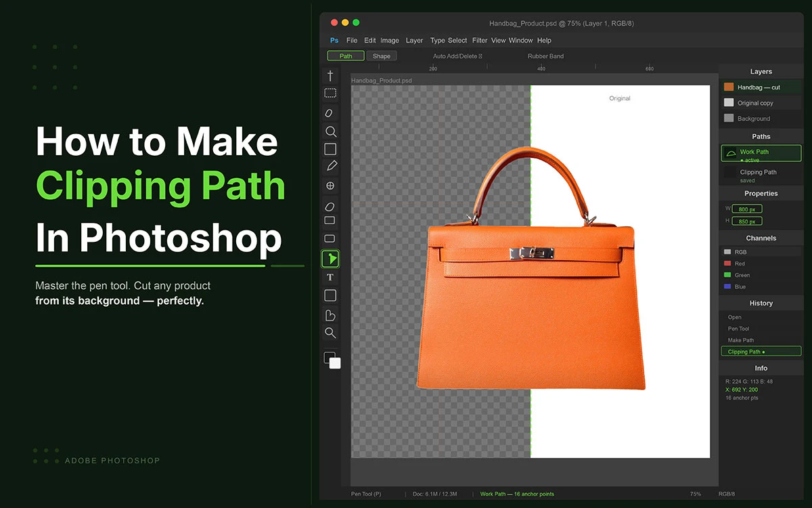Select the Lasso tool below the marquee
This screenshot has height=508, width=812.
pyautogui.click(x=330, y=113)
